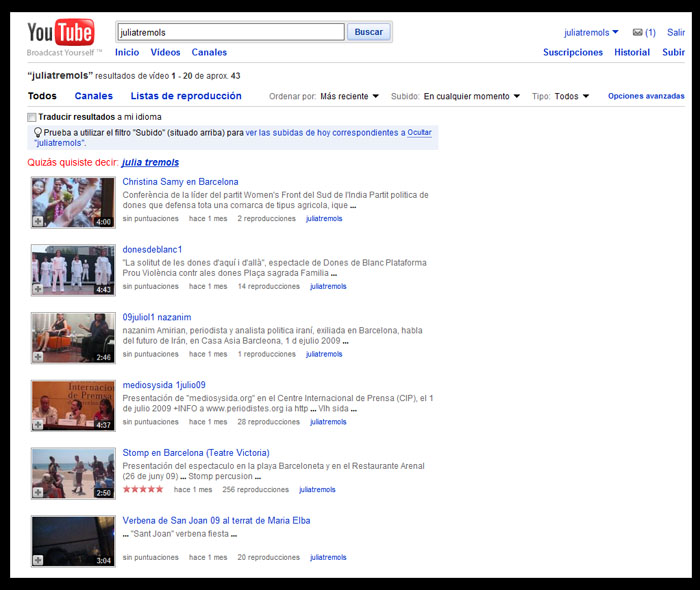The image size is (700, 590).
Task: Click the inbox (1) message count
Action: [x=650, y=33]
